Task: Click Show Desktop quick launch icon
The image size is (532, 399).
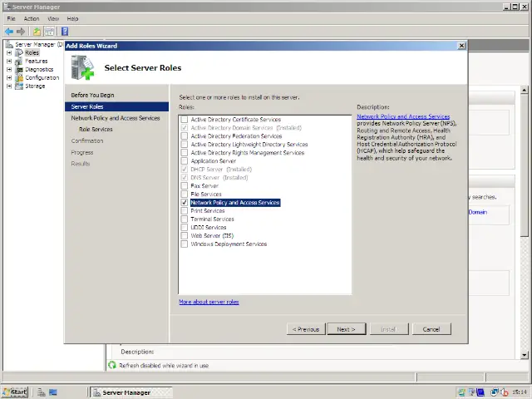Action: tap(53, 392)
